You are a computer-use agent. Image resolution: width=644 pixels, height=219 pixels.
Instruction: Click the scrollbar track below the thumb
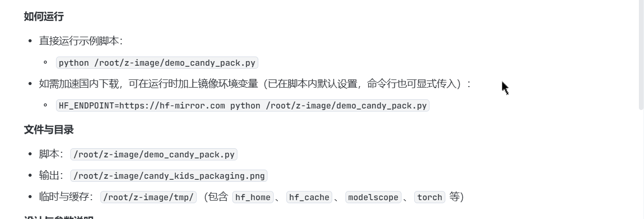pyautogui.click(x=641, y=163)
